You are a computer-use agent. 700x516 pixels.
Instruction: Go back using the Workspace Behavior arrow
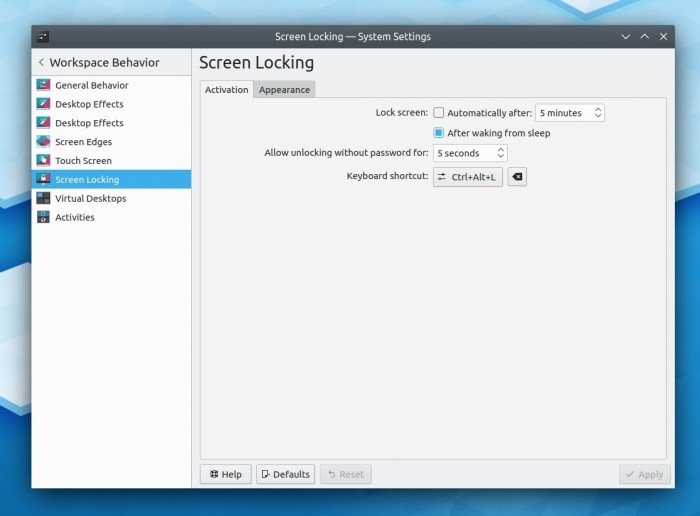tap(41, 63)
